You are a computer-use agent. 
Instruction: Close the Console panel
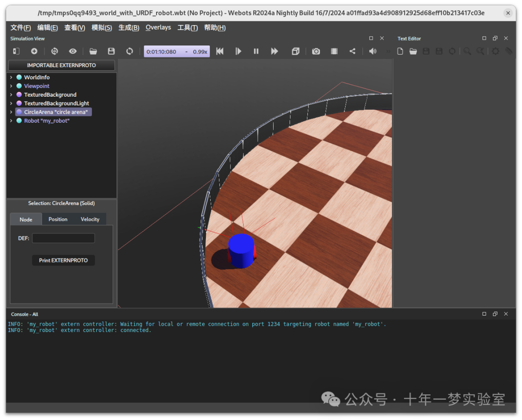506,314
